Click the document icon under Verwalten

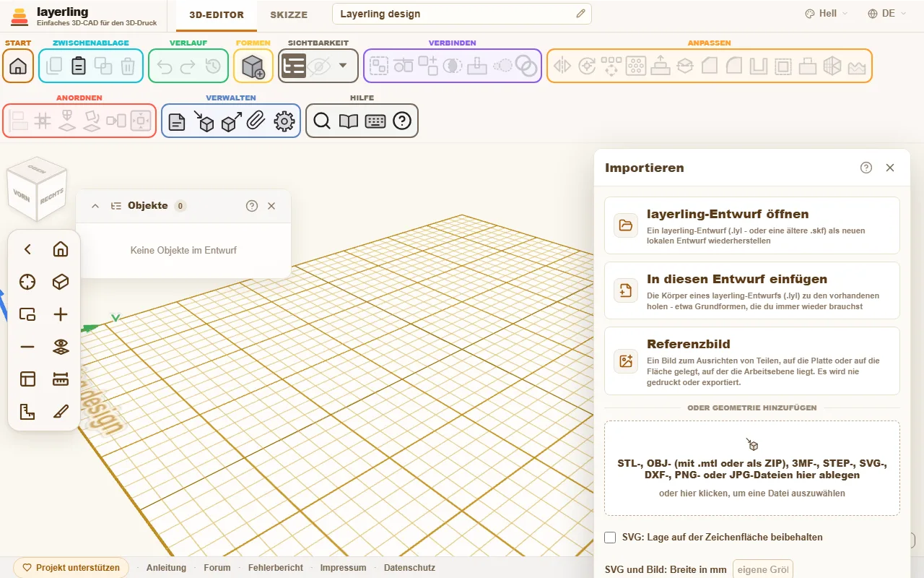177,121
